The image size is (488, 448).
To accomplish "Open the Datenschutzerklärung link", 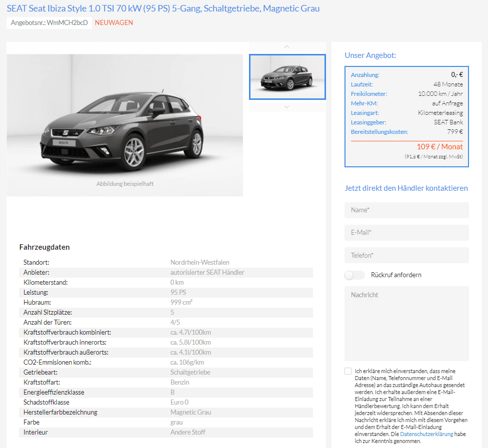I will [x=426, y=434].
